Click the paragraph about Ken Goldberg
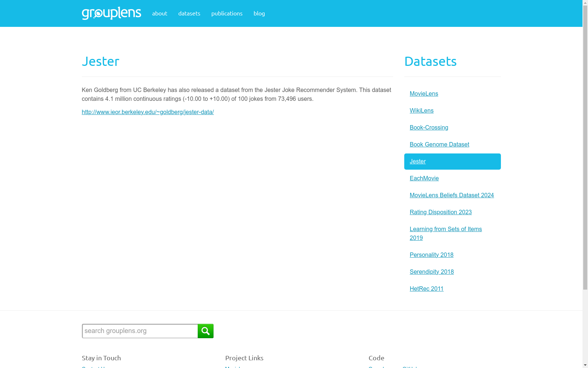This screenshot has height=368, width=588. click(237, 94)
